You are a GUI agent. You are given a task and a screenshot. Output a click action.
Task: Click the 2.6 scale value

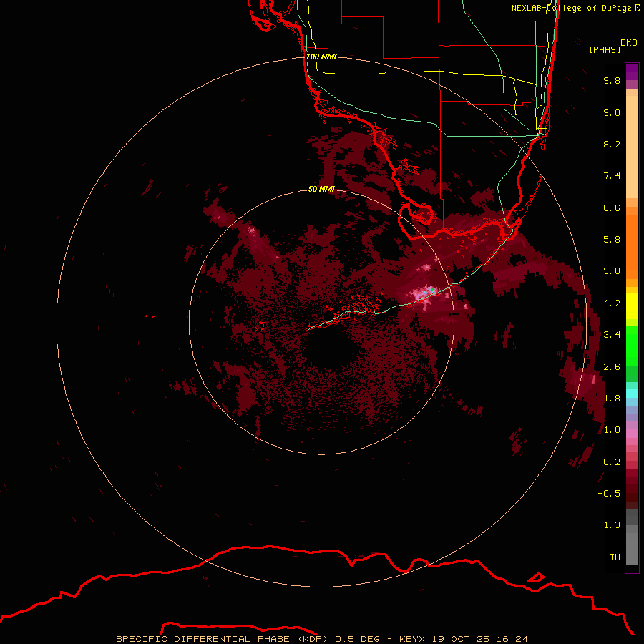(612, 367)
